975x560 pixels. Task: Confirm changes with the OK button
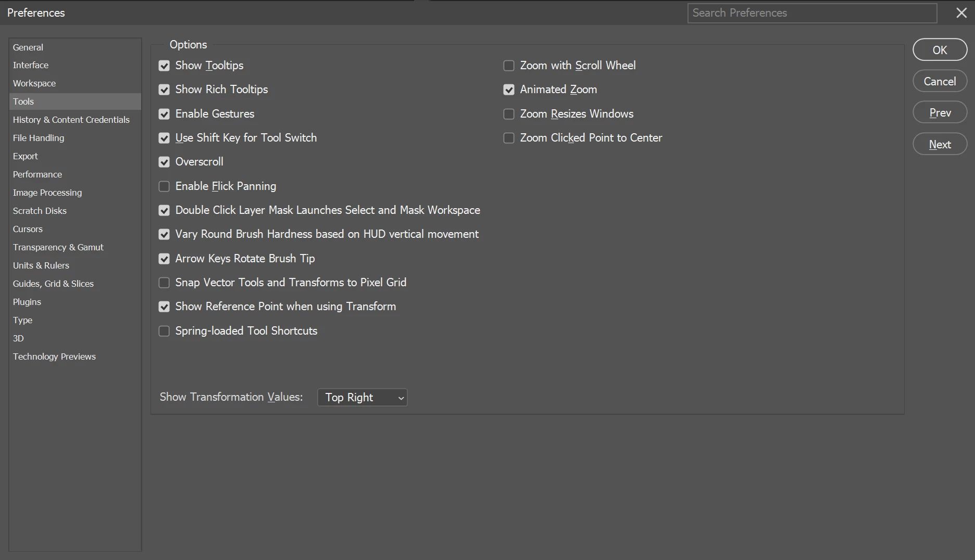tap(940, 50)
